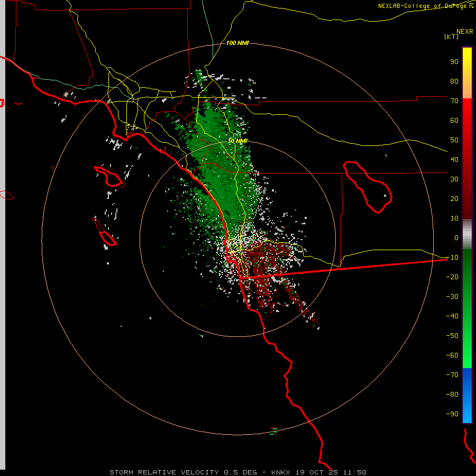Click the green segment of the color bar

point(467,308)
